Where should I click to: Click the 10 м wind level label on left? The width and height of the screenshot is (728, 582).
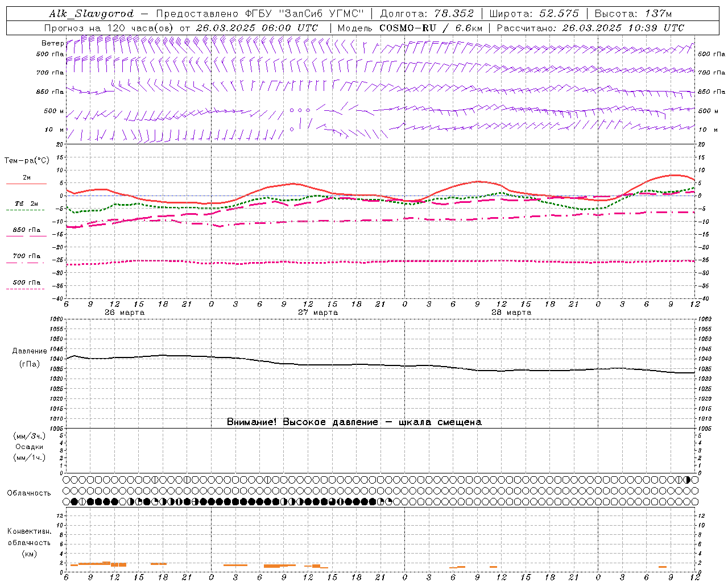pyautogui.click(x=54, y=130)
